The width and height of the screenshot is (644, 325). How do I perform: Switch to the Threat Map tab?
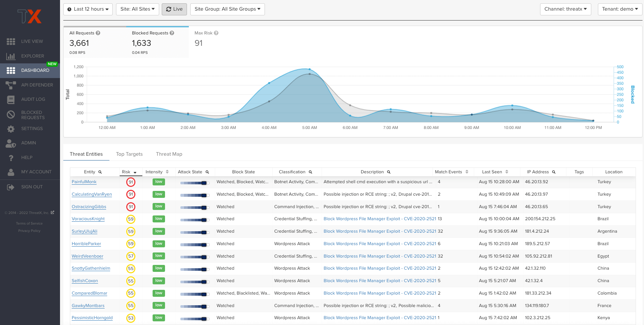(x=169, y=154)
